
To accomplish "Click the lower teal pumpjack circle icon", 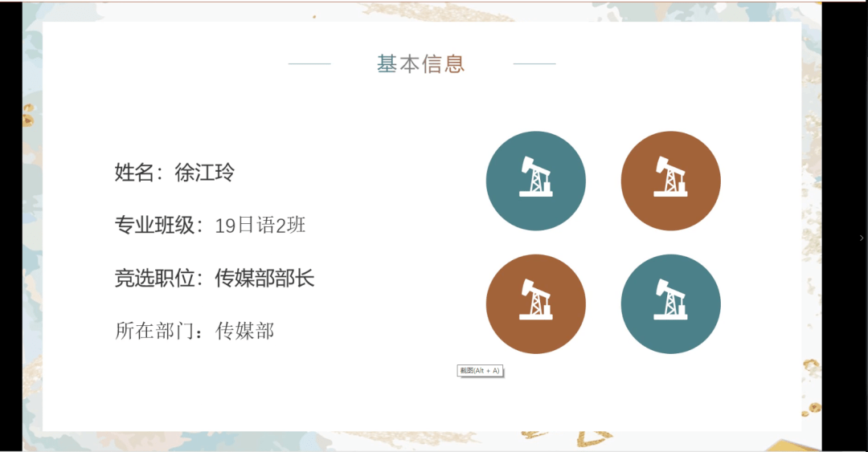I will (670, 303).
